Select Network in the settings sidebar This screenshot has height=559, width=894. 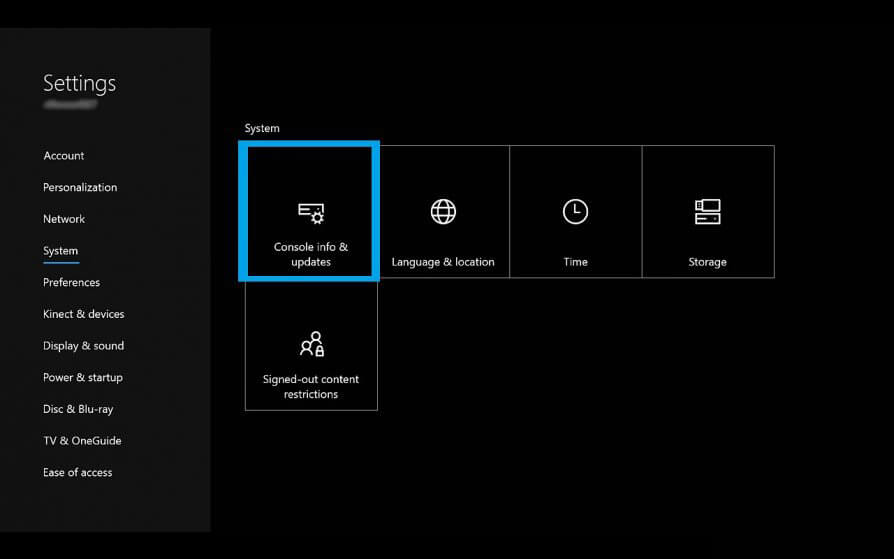coord(64,219)
